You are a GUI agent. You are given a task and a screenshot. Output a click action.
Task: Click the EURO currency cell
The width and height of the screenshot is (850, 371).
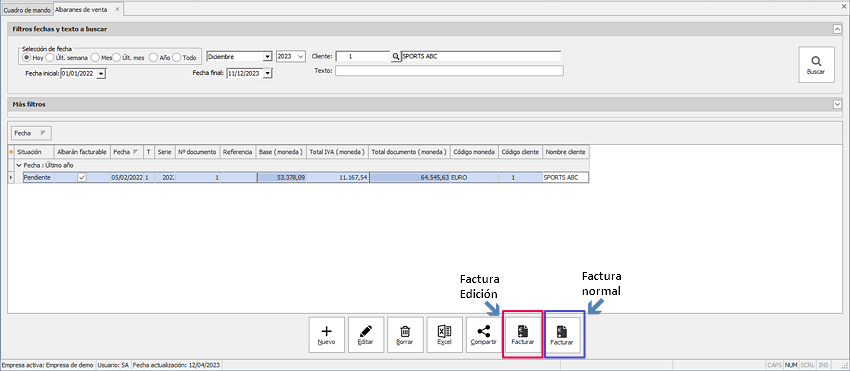[x=474, y=177]
